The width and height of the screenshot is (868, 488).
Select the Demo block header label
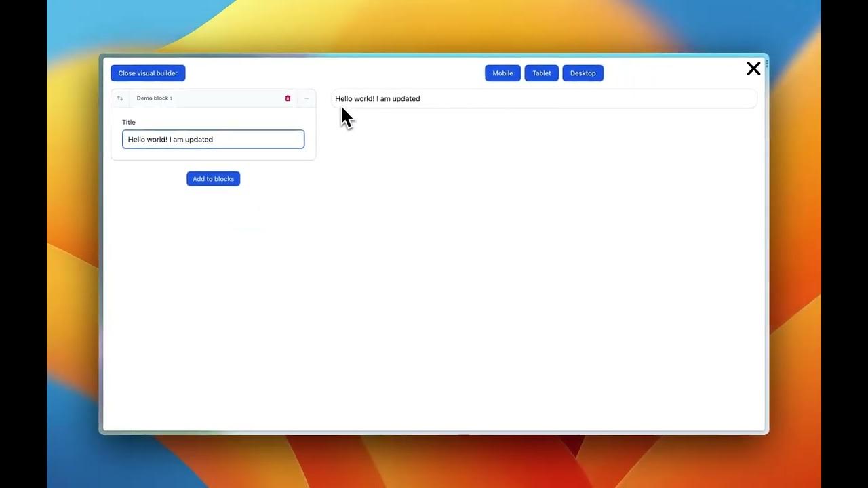[155, 98]
